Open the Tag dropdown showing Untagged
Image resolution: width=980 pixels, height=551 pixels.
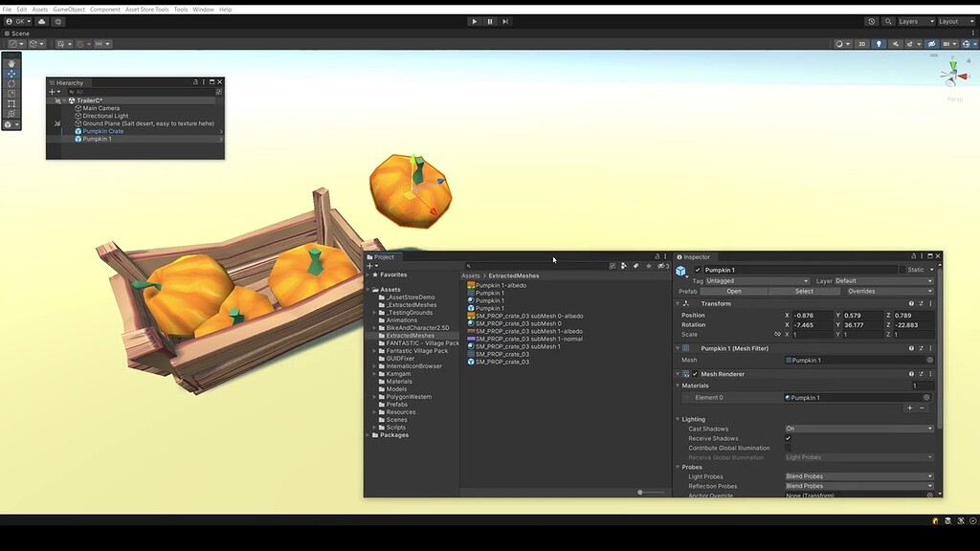(758, 280)
